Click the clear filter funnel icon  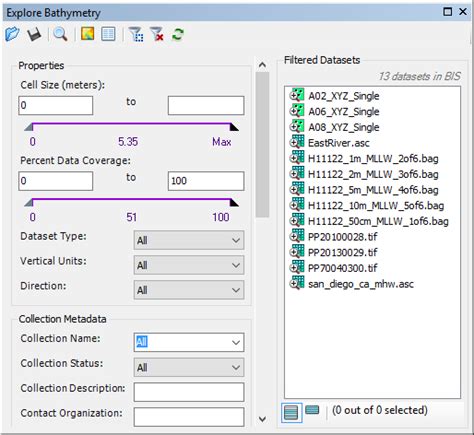pos(157,34)
